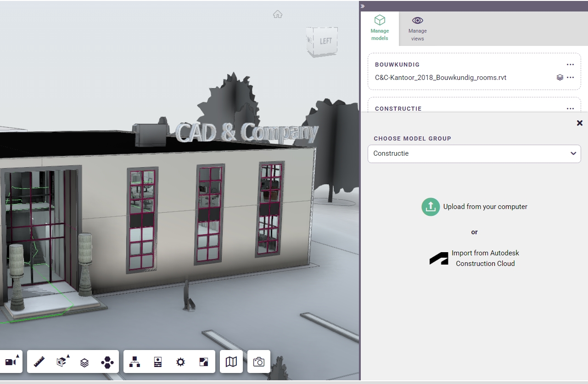Open Bouwkundig group options menu
588x384 pixels.
pos(570,65)
